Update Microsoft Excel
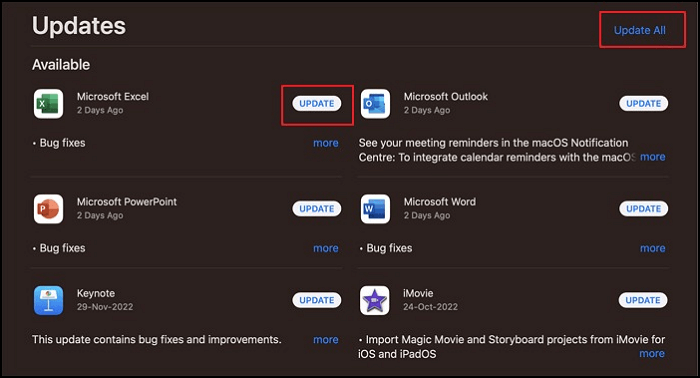 pos(317,104)
